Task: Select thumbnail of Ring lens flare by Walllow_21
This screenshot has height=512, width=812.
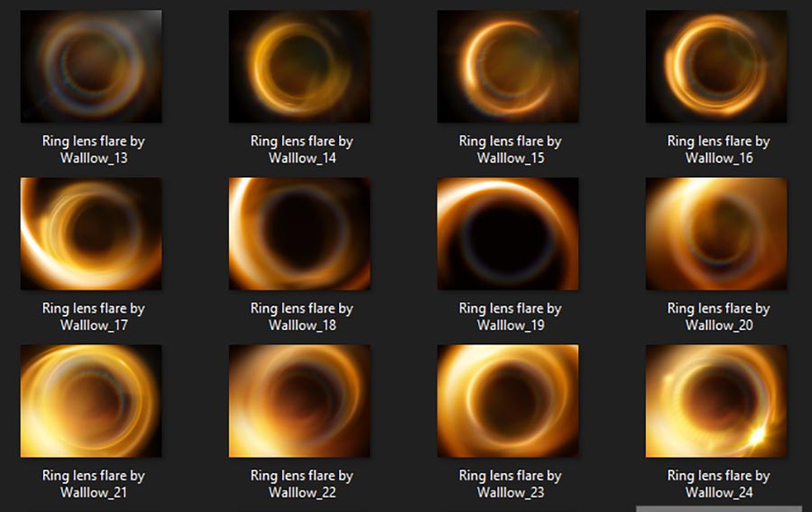Action: coord(91,401)
